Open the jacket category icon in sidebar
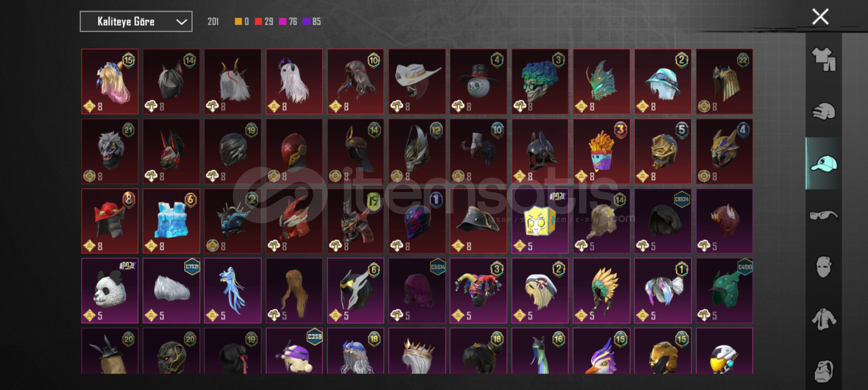 pos(824,319)
